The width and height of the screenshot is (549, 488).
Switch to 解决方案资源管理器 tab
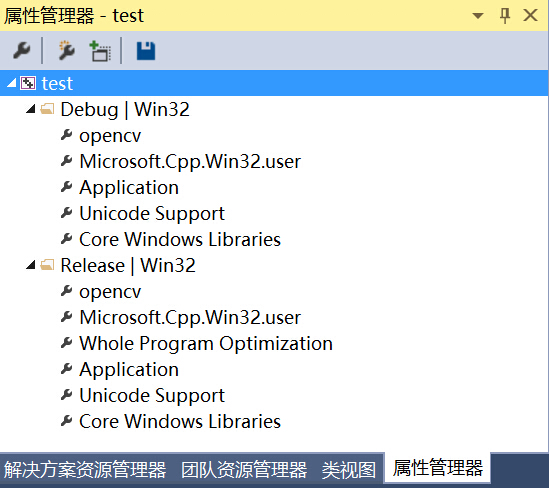pyautogui.click(x=85, y=470)
